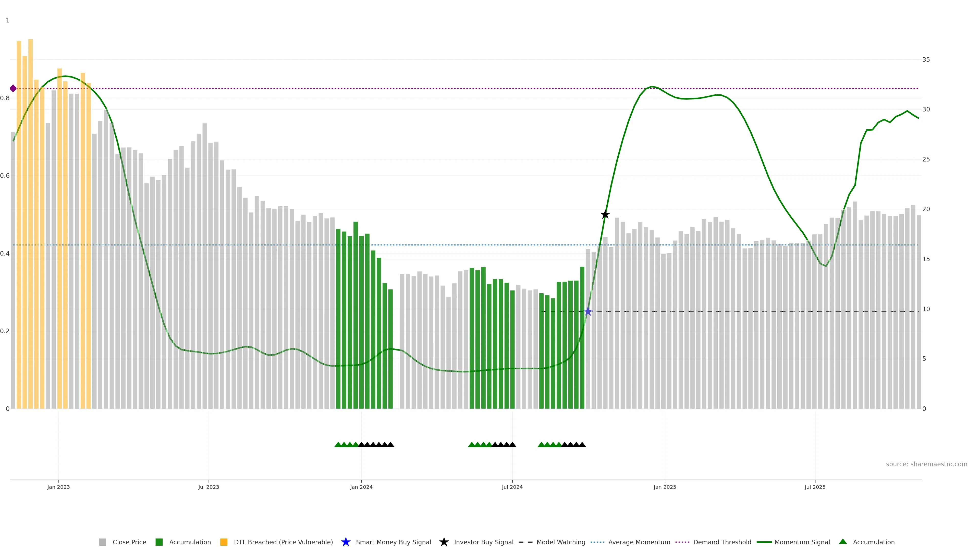Click the blue Smart Money Buy Signal star on chart

coord(588,312)
